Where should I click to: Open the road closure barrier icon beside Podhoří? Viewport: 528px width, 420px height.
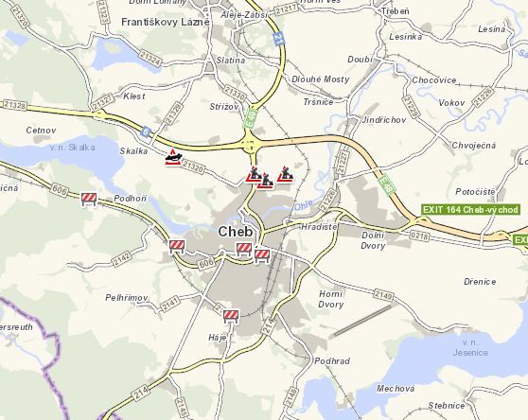coord(89,200)
